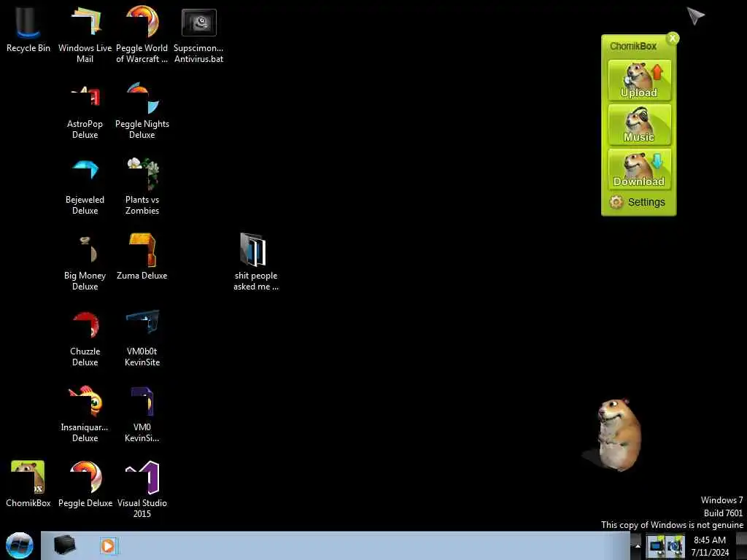Viewport: 747px width, 560px height.
Task: Click the network monitor tray icon
Action: pos(656,545)
